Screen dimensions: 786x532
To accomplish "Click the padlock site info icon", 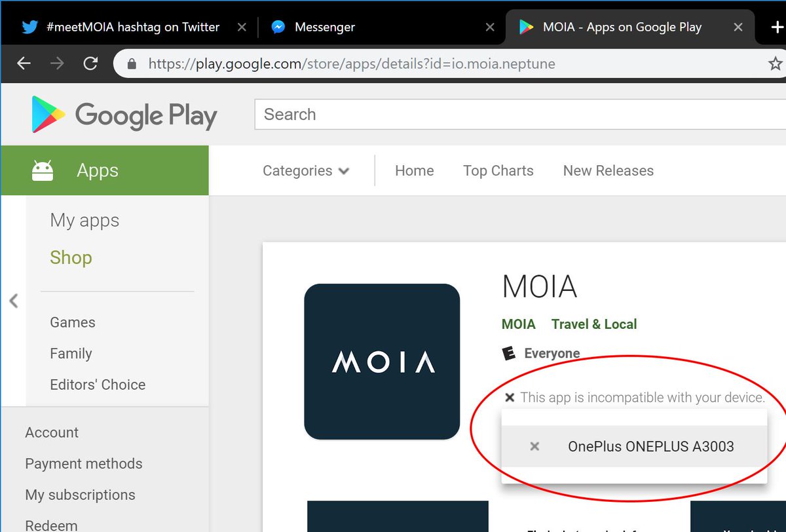I will pos(132,64).
